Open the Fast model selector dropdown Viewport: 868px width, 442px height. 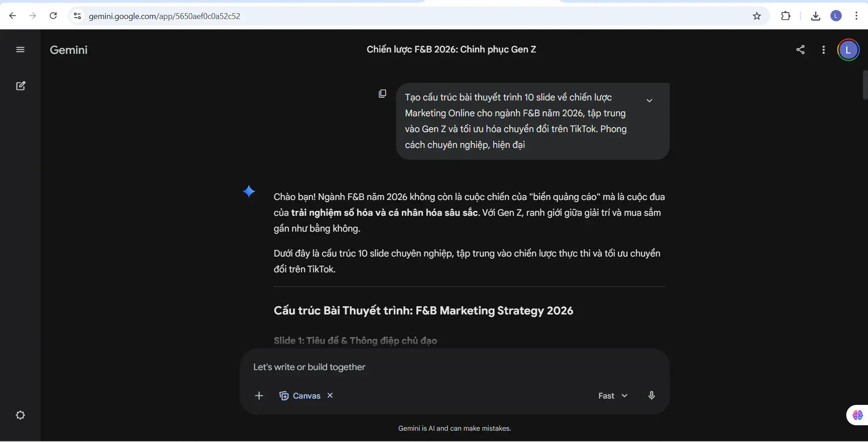[x=612, y=395]
